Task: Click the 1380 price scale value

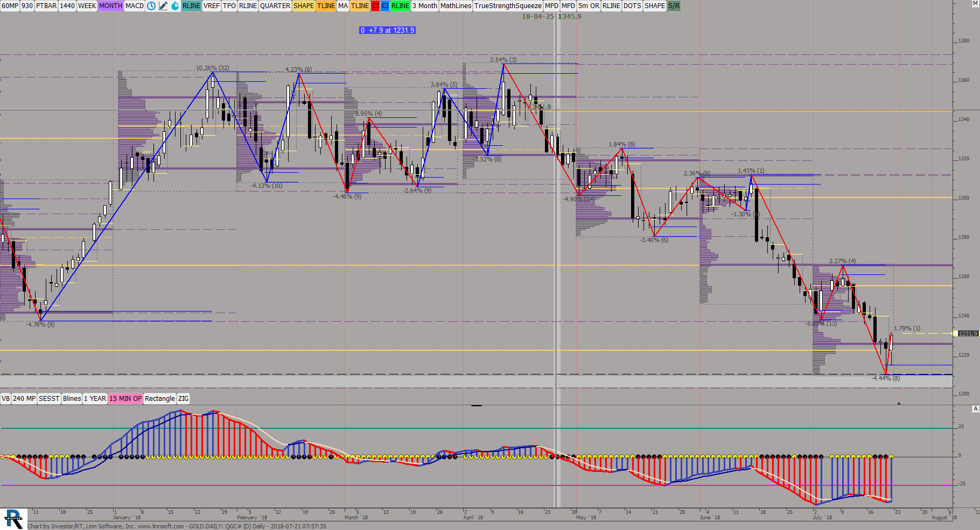Action: coord(963,41)
